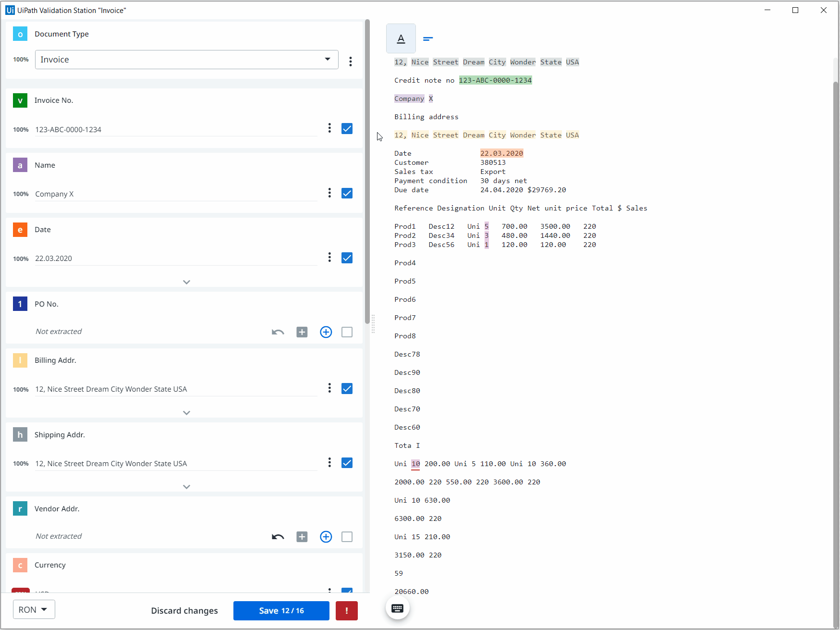Click the red exclamation report button

347,611
